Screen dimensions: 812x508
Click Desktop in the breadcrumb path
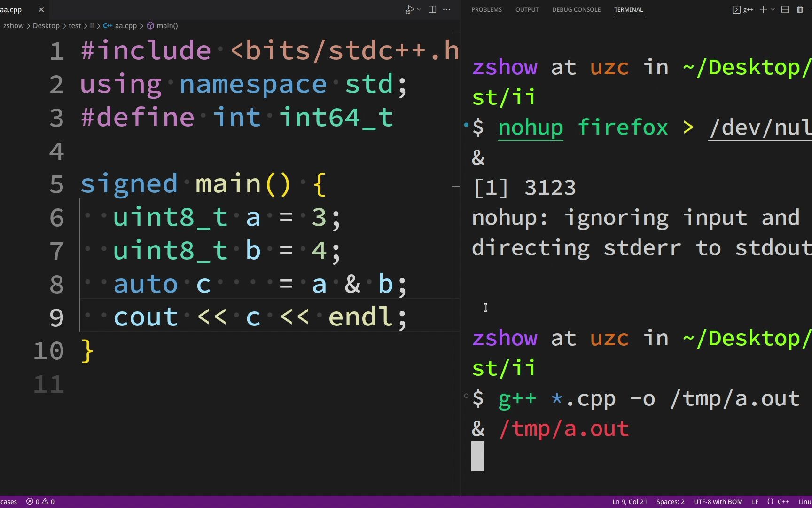tap(46, 26)
